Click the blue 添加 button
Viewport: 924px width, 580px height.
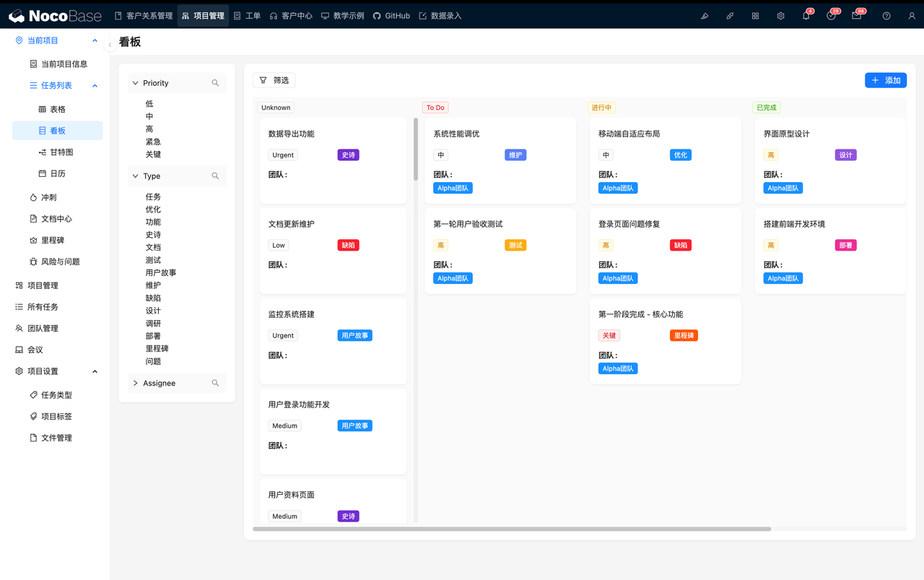pos(885,80)
